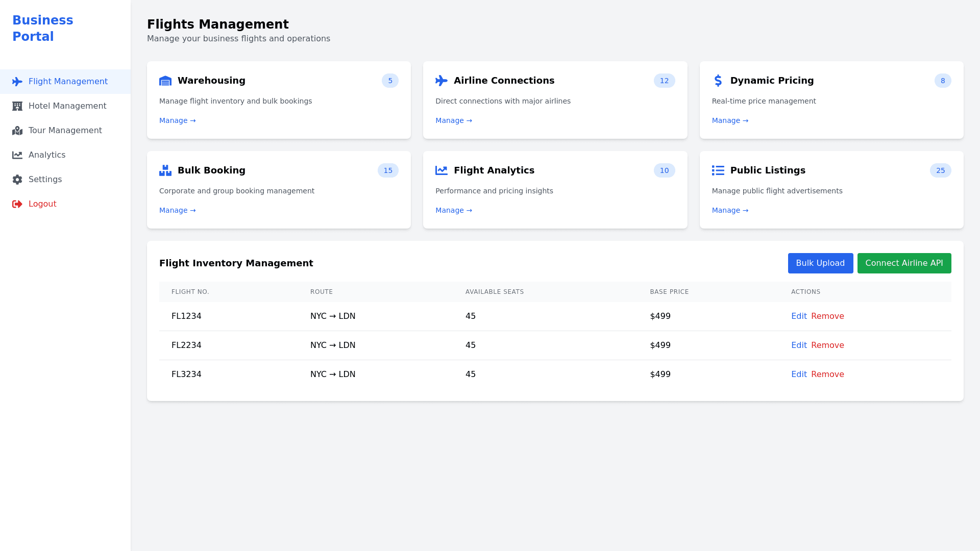The image size is (980, 551).
Task: Click the Settings gear icon in sidebar
Action: [x=17, y=180]
